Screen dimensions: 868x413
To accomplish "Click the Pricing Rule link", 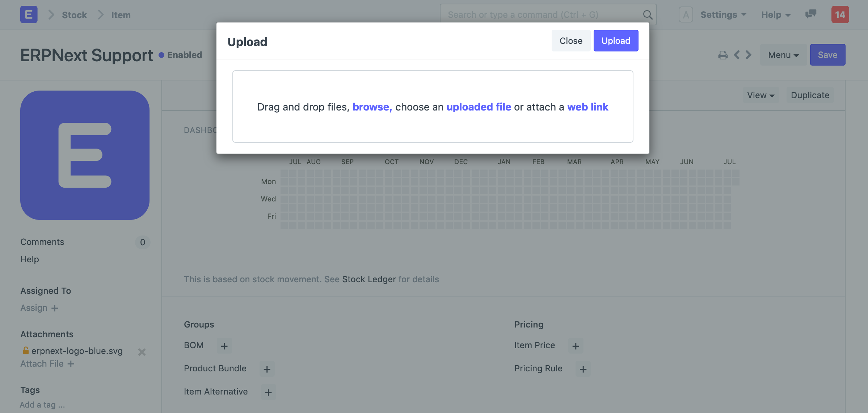I will point(538,368).
